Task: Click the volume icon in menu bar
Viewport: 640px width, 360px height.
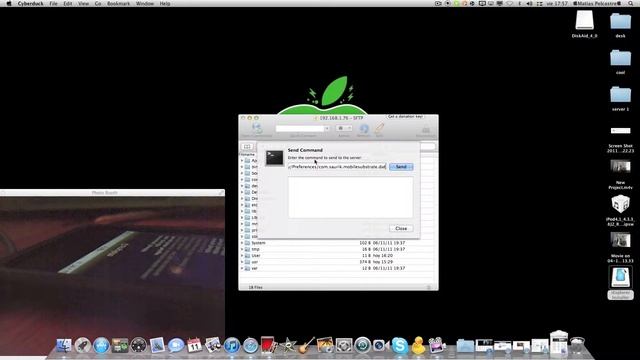Action: tap(529, 3)
